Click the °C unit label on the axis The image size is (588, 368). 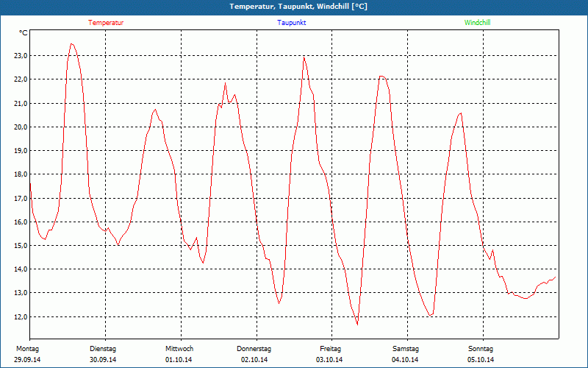(x=24, y=33)
